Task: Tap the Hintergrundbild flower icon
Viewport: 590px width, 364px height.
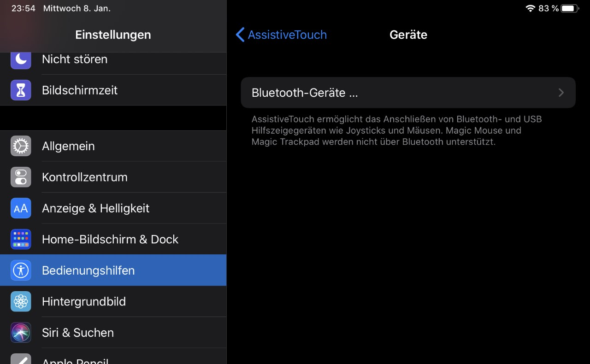Action: pos(21,302)
